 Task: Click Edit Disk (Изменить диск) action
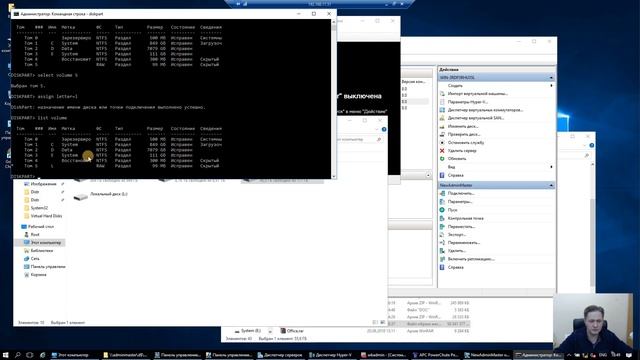462,126
